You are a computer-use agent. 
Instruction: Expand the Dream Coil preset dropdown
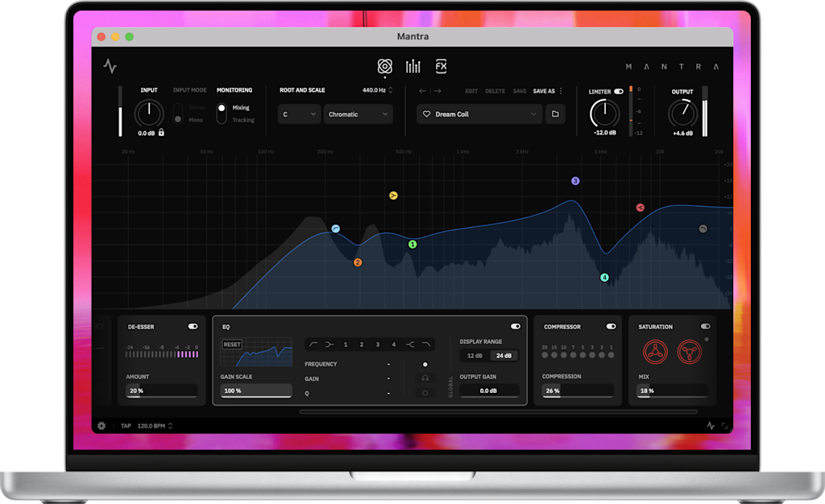533,114
